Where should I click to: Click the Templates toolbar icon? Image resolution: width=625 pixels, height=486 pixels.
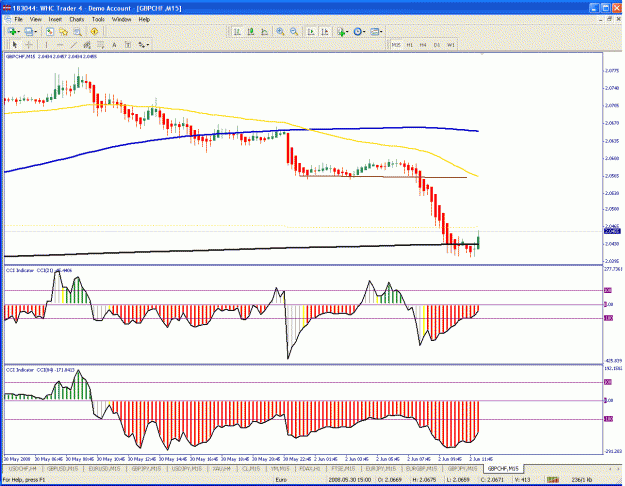(x=375, y=31)
